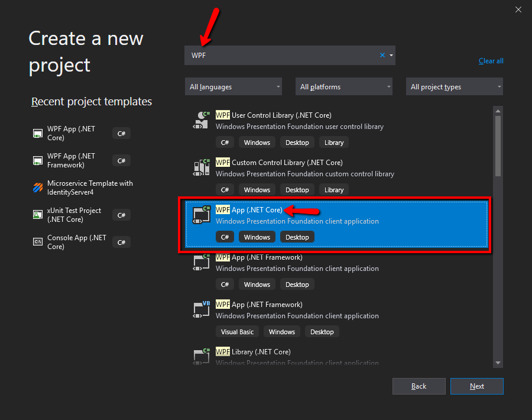Image resolution: width=532 pixels, height=420 pixels.
Task: Click the template list scrollbar thumb
Action: coord(498,146)
